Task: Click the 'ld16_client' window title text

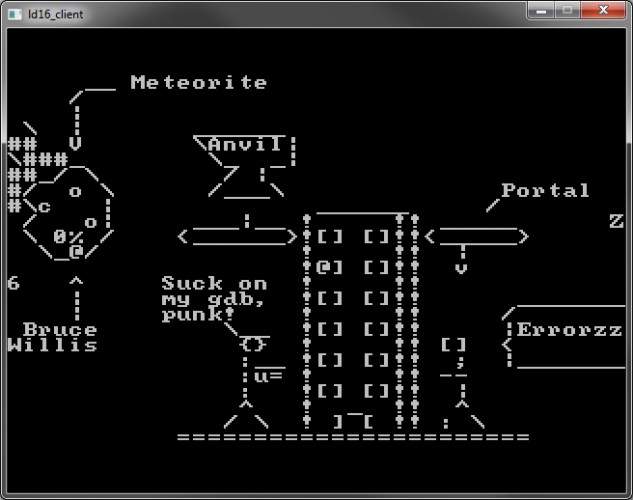Action: tap(55, 15)
